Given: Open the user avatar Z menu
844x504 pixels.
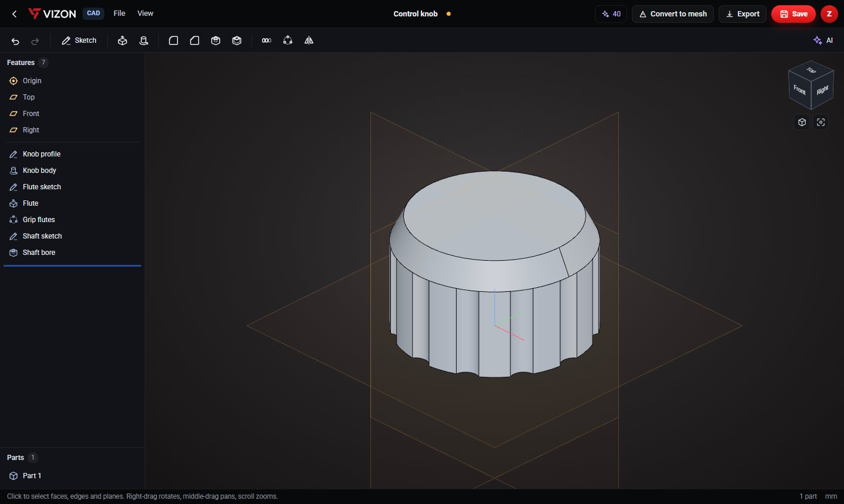Looking at the screenshot, I should pyautogui.click(x=829, y=14).
